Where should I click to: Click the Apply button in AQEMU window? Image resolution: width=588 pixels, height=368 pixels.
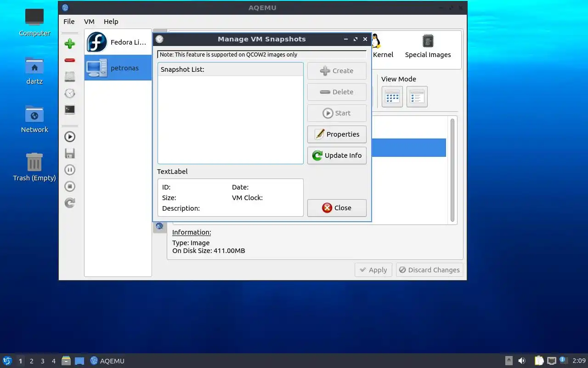coord(373,270)
